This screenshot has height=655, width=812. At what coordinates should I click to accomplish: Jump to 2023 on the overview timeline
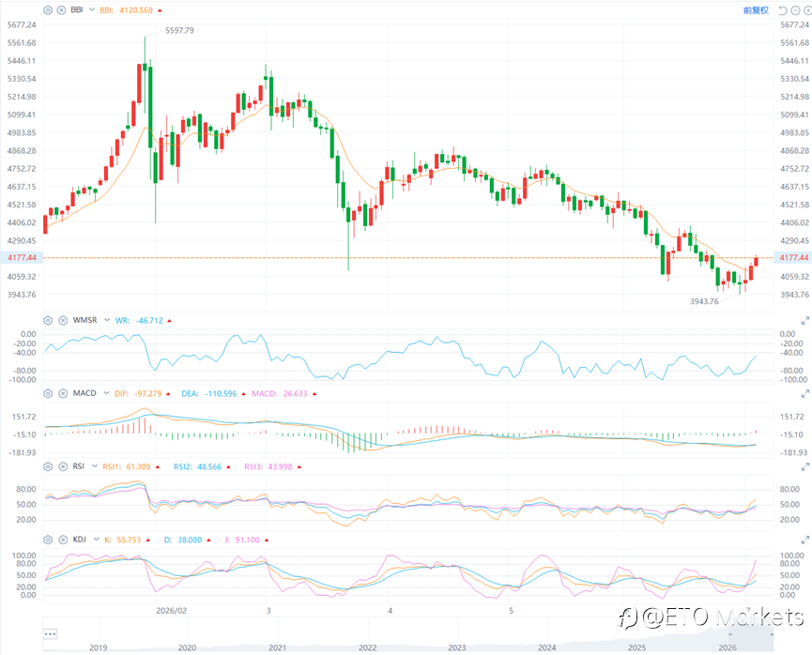tap(457, 647)
